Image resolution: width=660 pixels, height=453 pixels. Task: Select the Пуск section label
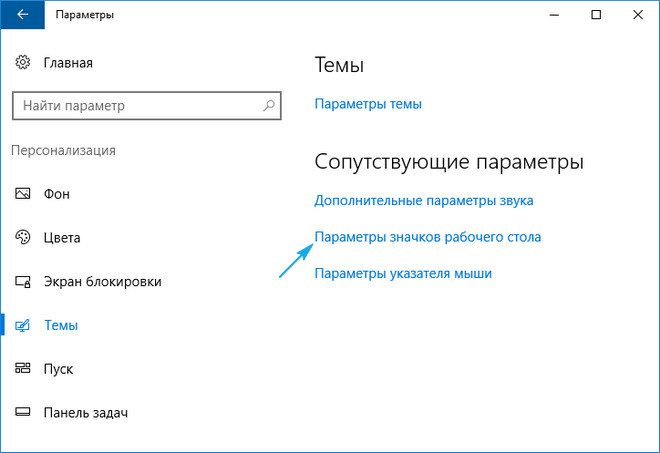pyautogui.click(x=58, y=369)
